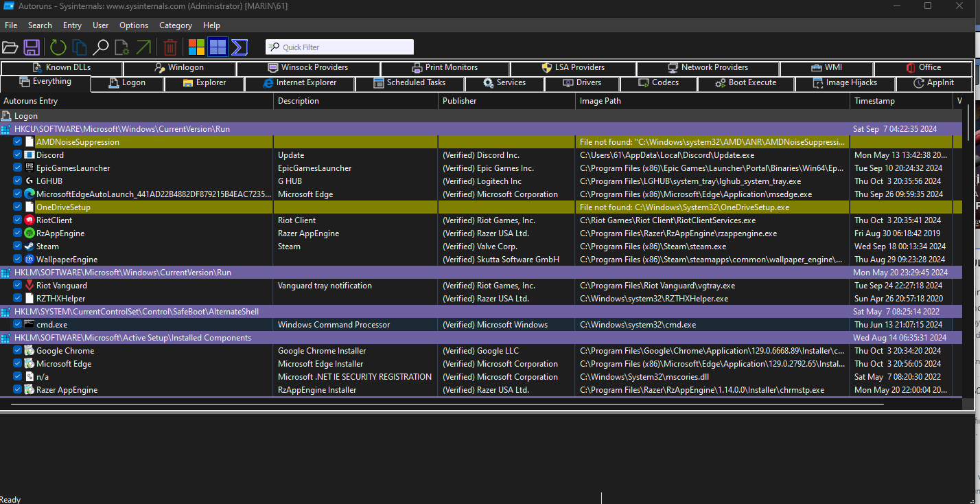Toggle the colored Hide Microsoft Entries icon
The height and width of the screenshot is (504, 980).
pyautogui.click(x=196, y=47)
